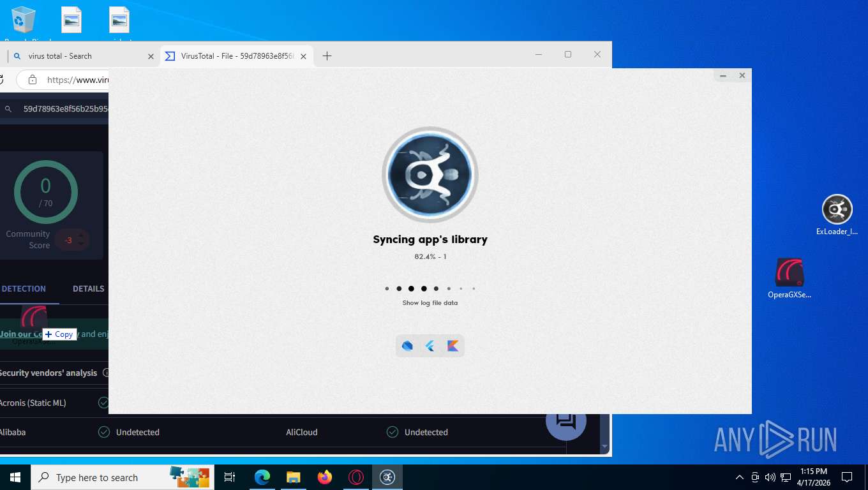Click the 'AliCloud' vendor name

click(302, 432)
